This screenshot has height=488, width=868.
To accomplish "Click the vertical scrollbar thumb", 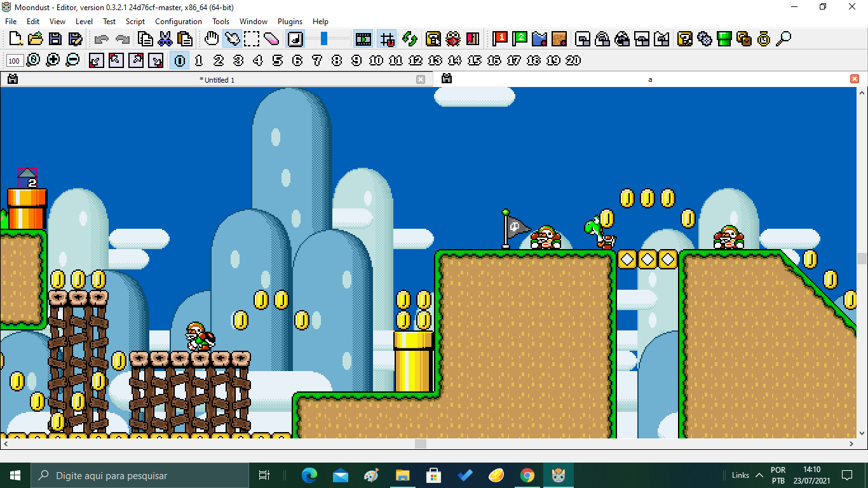I will pyautogui.click(x=862, y=258).
